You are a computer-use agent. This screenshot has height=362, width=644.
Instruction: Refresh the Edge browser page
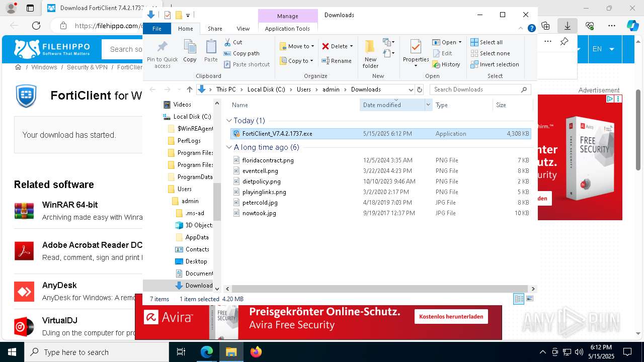tap(36, 26)
